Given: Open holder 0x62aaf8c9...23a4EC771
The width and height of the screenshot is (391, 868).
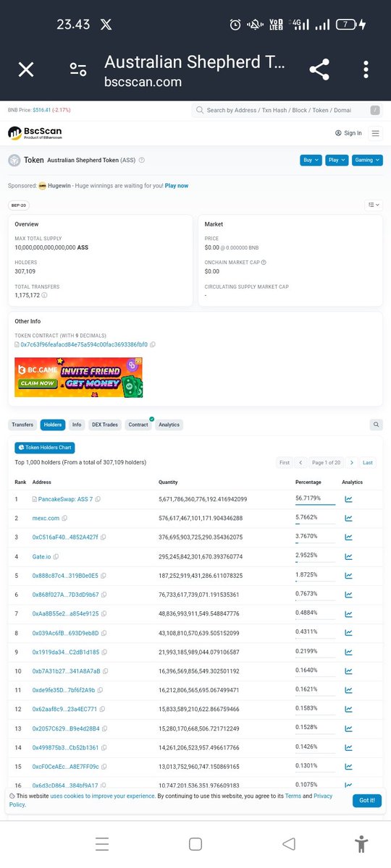Looking at the screenshot, I should pos(64,710).
